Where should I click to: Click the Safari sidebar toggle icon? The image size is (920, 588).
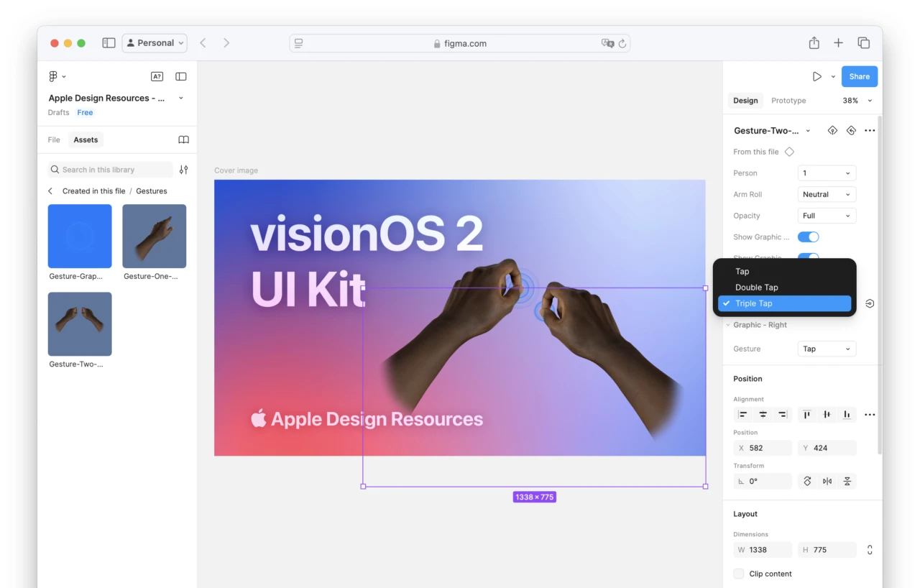[109, 43]
